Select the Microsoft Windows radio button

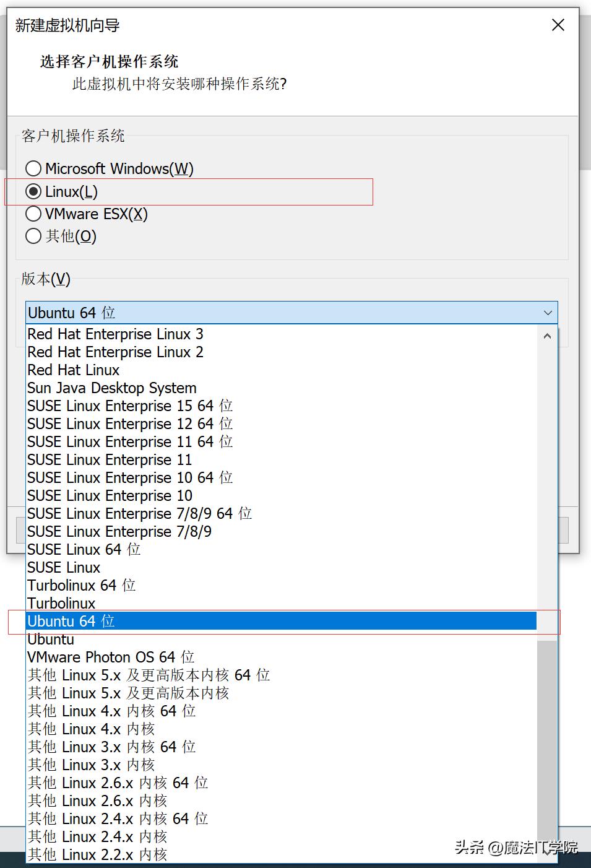34,168
